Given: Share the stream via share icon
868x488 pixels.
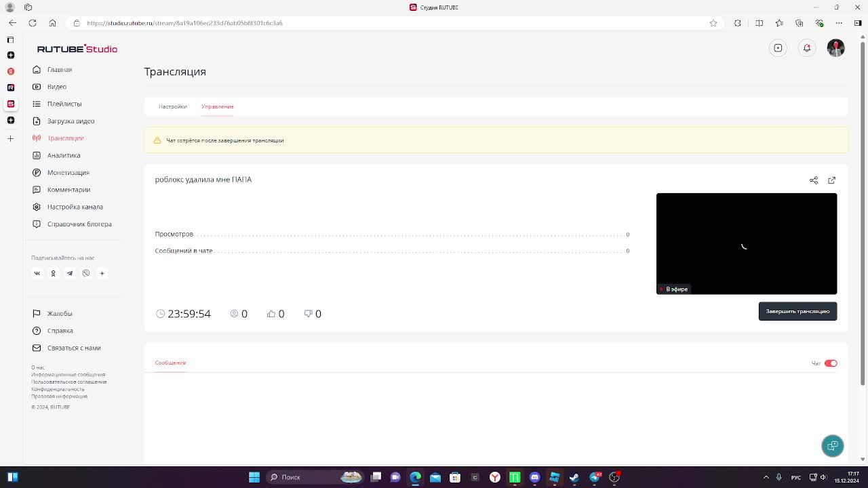Looking at the screenshot, I should pos(814,180).
